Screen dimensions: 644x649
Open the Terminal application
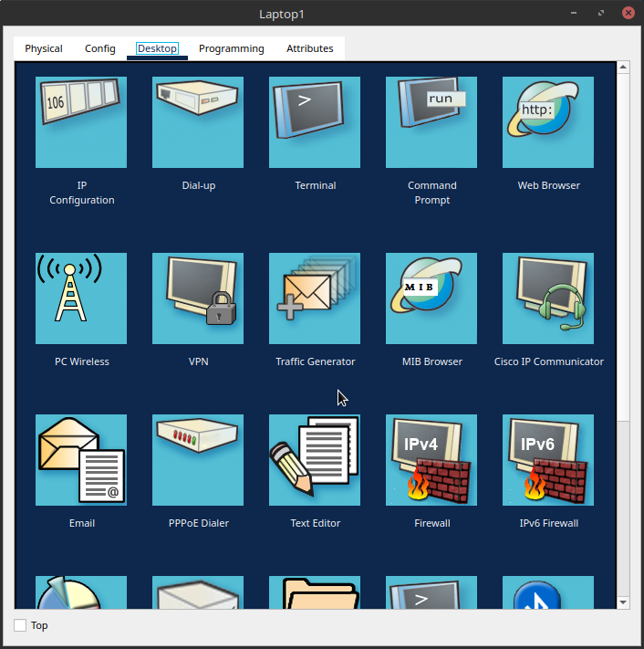pyautogui.click(x=315, y=122)
